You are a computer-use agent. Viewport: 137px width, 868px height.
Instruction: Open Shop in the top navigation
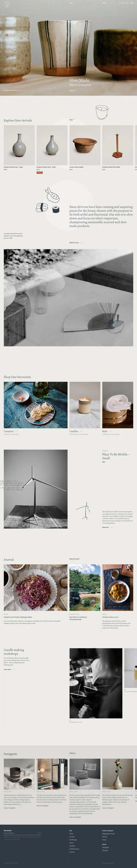[71, 3]
